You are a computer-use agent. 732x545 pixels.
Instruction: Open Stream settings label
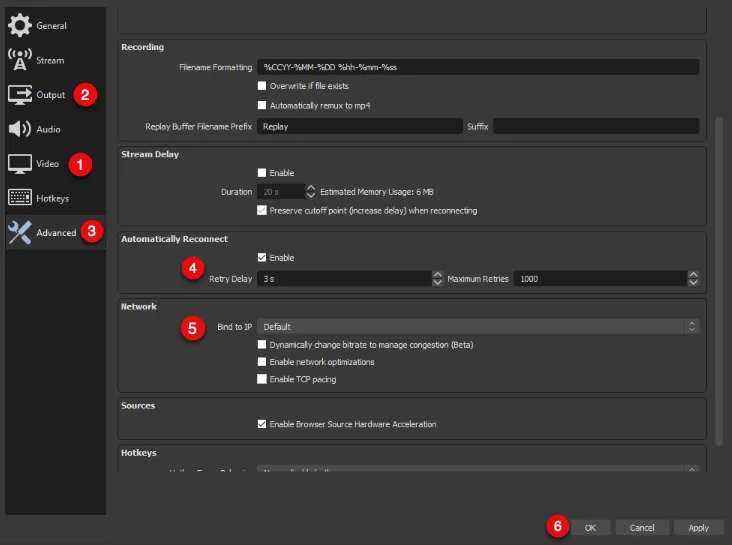tap(50, 60)
